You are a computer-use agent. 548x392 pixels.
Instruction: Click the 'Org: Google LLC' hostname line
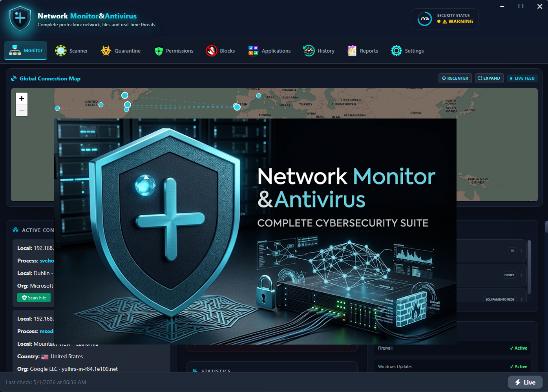[68, 369]
